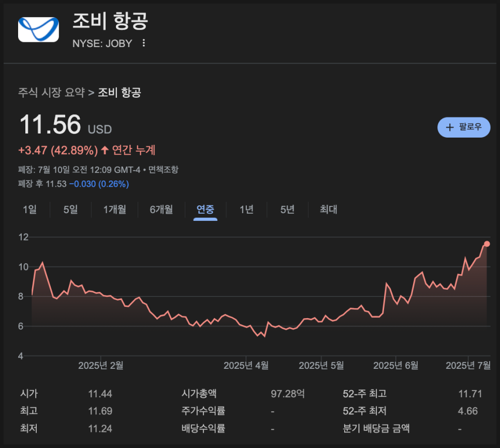Image resolution: width=500 pixels, height=448 pixels.
Task: Follow Joby Aviation via the 팔로우 button
Action: [x=464, y=127]
